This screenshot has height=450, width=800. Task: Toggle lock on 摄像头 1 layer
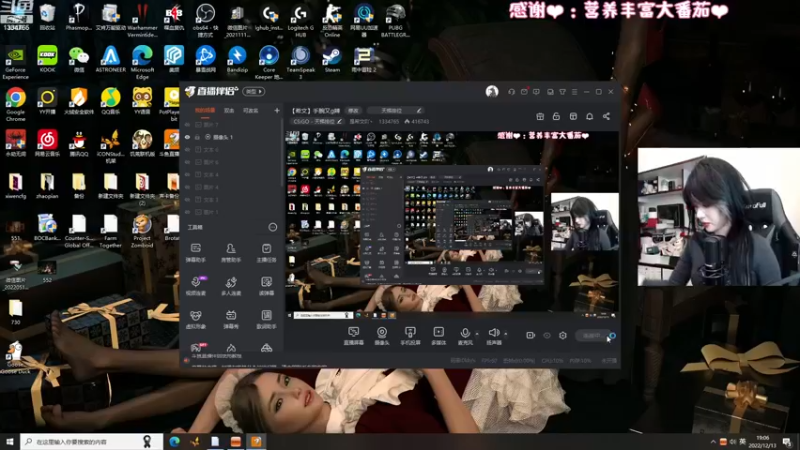[197, 137]
